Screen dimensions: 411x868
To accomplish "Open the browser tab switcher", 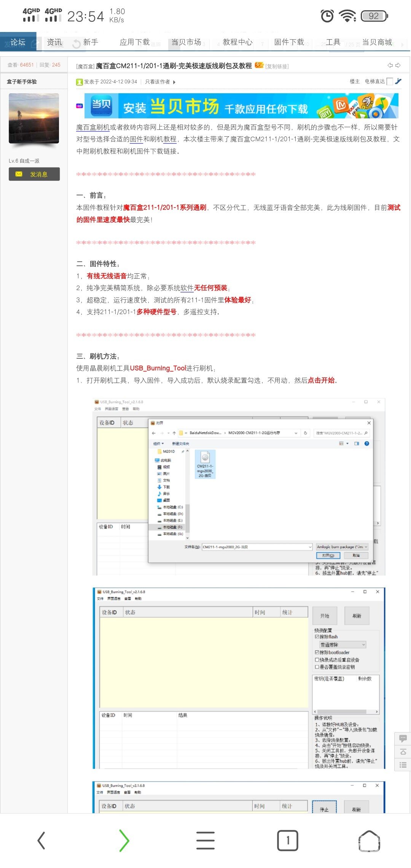I will coord(288,840).
